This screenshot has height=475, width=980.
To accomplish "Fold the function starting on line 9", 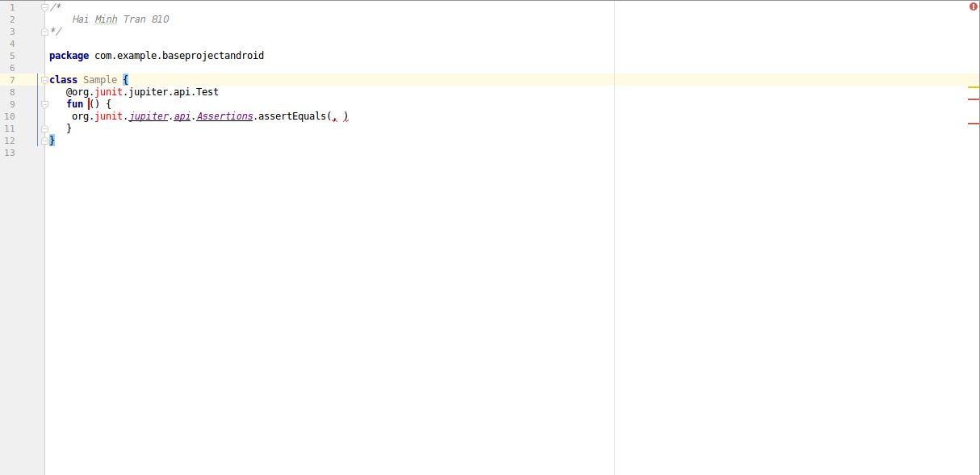I will click(x=45, y=104).
